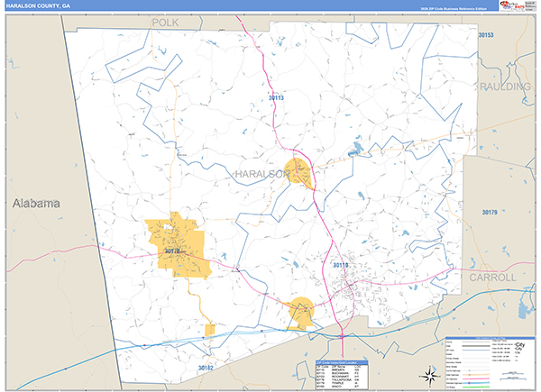
Task: Click the MarketMAPS logo in the header
Action: (x=512, y=6)
